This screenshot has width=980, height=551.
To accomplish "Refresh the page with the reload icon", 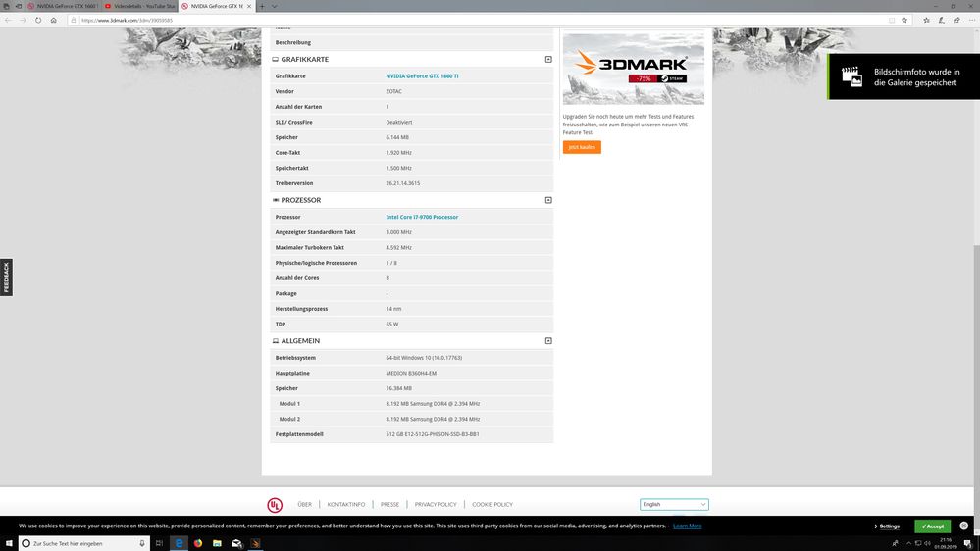I will coord(38,20).
